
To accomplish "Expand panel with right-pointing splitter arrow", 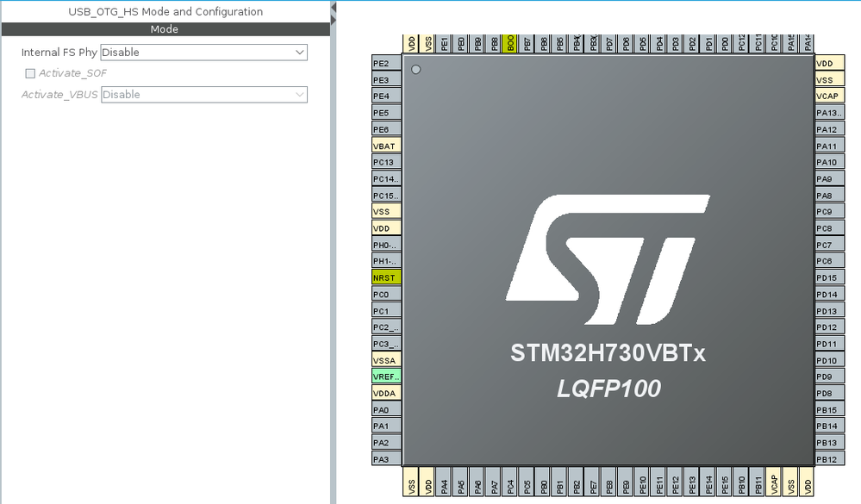I will pyautogui.click(x=334, y=20).
